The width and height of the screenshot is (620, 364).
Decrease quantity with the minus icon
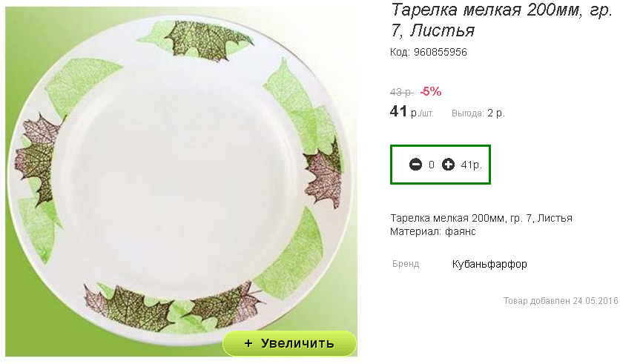coord(415,165)
